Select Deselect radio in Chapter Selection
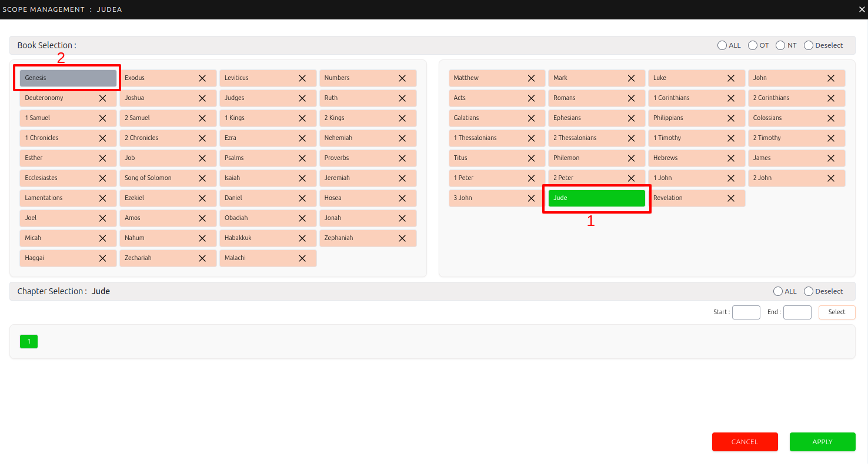The width and height of the screenshot is (868, 476). coord(809,291)
